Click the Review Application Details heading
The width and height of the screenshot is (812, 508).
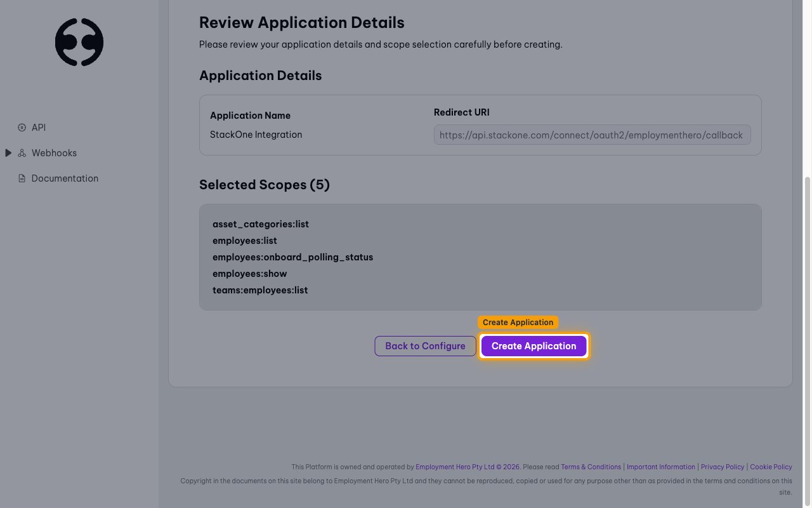[302, 22]
